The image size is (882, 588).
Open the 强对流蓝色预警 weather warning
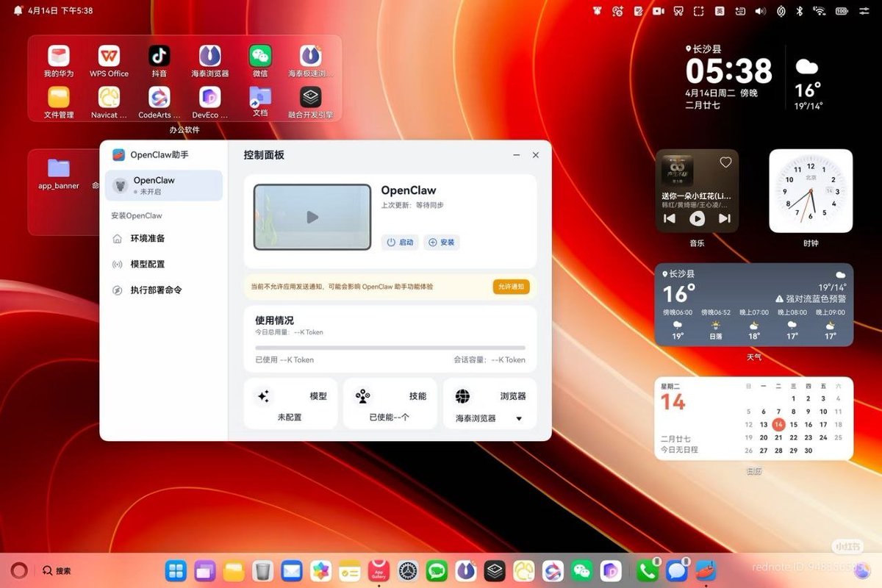[x=811, y=299]
